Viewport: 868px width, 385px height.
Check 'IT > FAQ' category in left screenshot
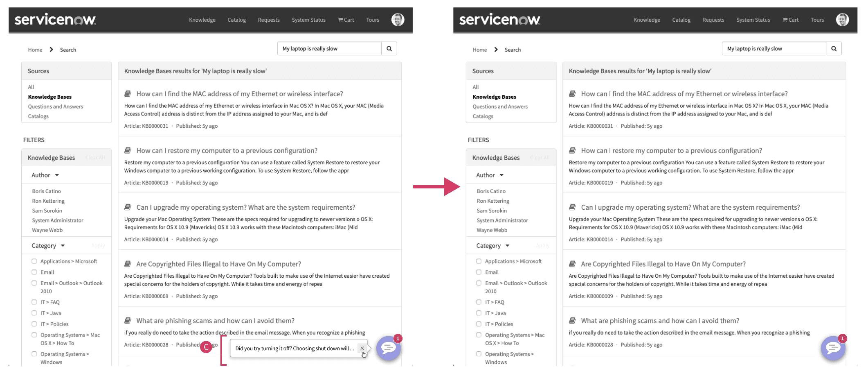(x=34, y=302)
